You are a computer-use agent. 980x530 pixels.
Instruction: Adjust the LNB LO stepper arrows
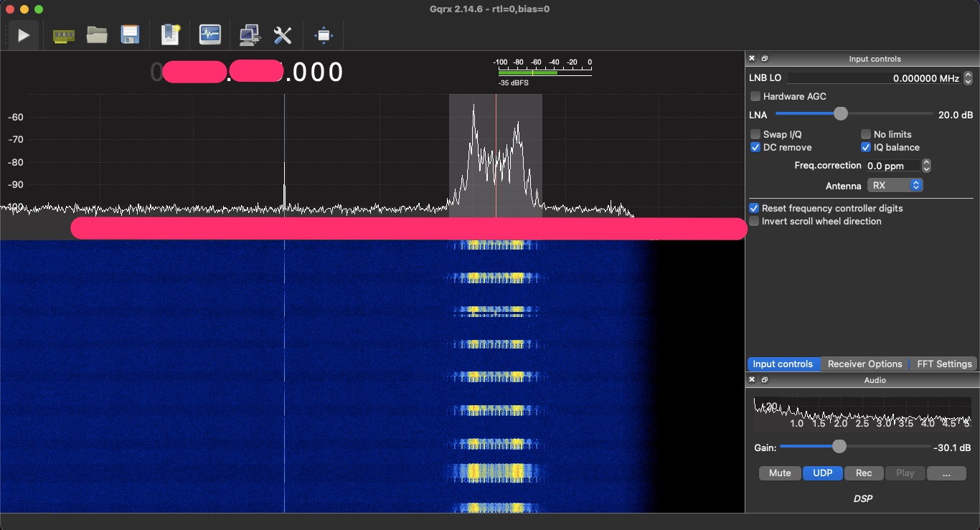968,78
